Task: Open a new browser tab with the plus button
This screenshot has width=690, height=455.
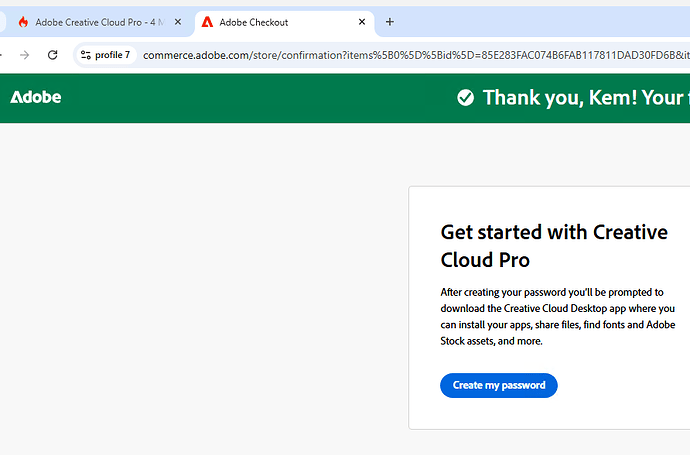Action: pyautogui.click(x=390, y=22)
